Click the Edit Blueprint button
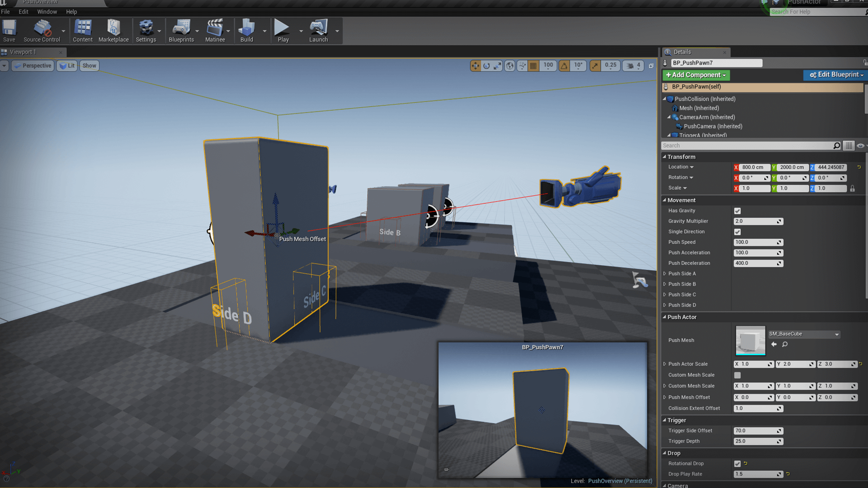The width and height of the screenshot is (868, 488). coord(834,75)
